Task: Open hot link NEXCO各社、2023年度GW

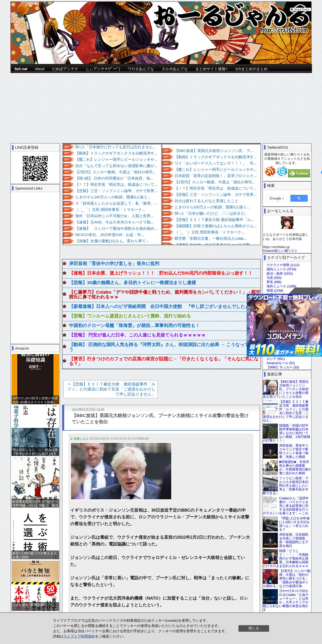Action: (x=110, y=235)
